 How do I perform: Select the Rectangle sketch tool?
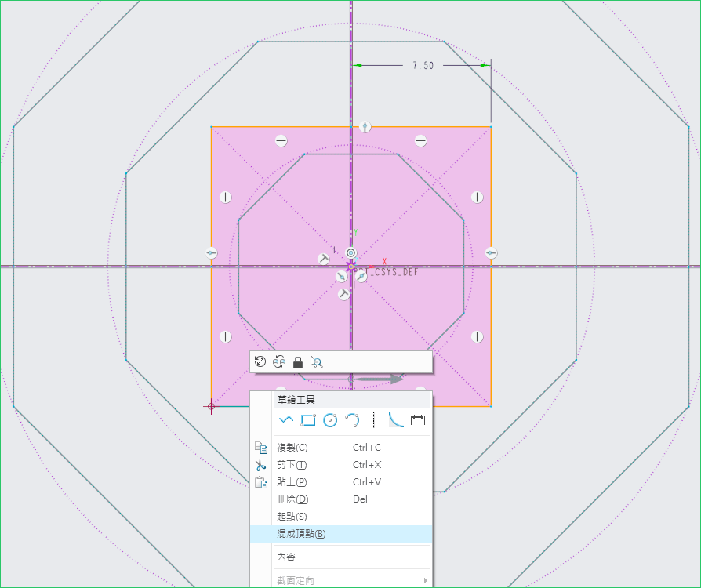(308, 420)
